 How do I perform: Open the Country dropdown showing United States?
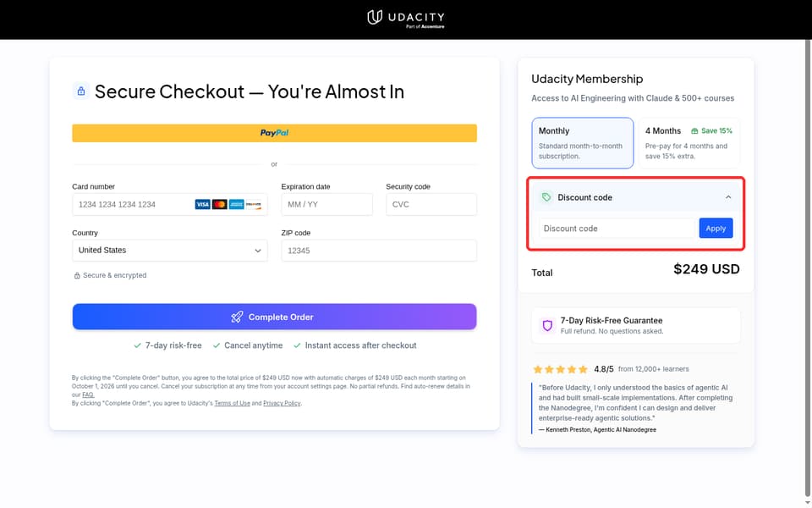click(170, 251)
